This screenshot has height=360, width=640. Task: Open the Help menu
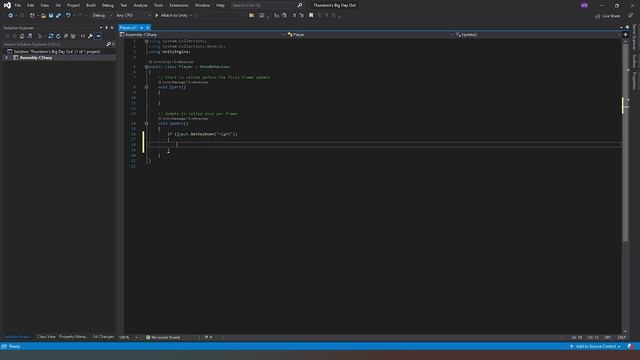pos(220,5)
